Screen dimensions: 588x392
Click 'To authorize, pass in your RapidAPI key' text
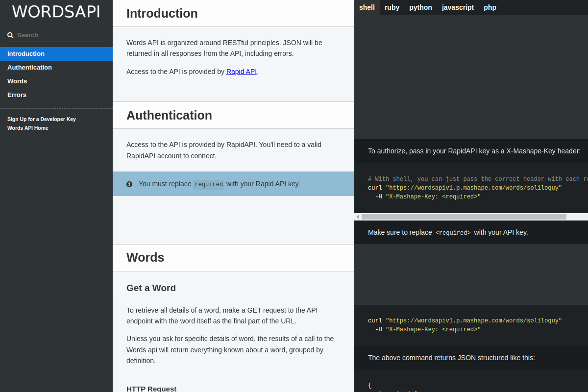474,151
